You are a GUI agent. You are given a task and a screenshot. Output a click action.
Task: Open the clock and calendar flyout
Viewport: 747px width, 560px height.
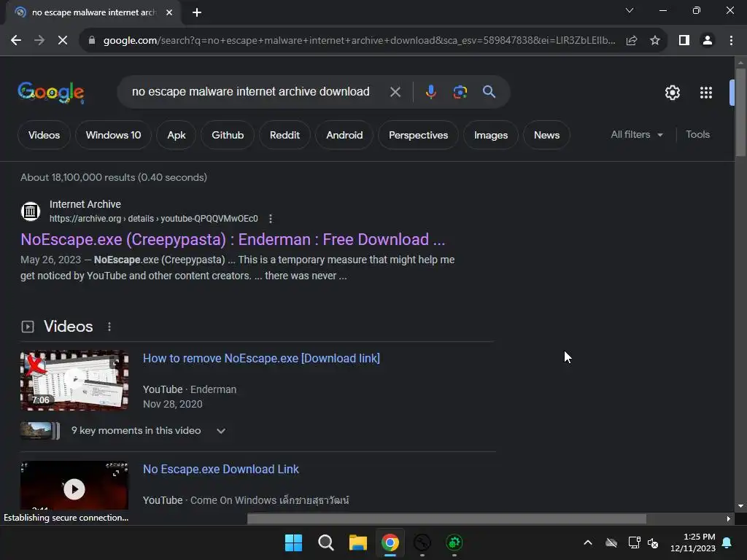click(x=693, y=542)
